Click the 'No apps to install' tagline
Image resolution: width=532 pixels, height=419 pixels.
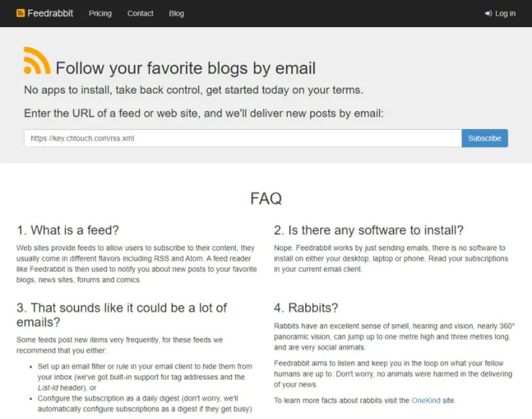(x=194, y=90)
